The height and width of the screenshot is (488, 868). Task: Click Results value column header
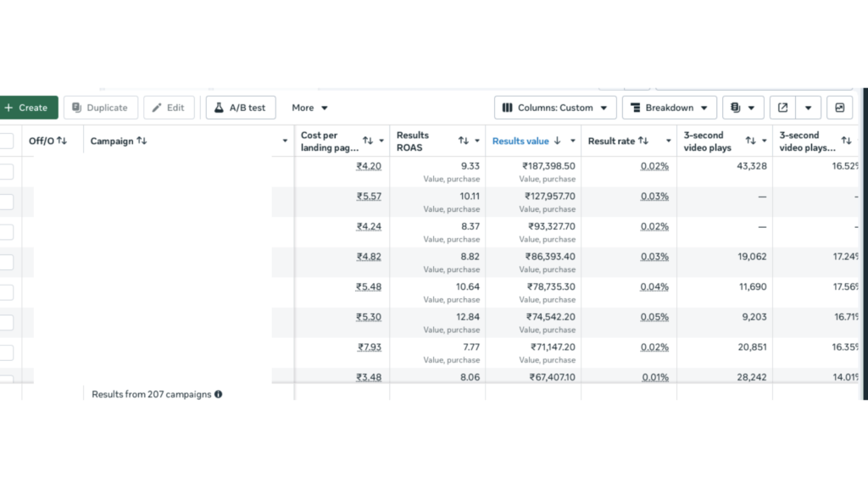[520, 141]
